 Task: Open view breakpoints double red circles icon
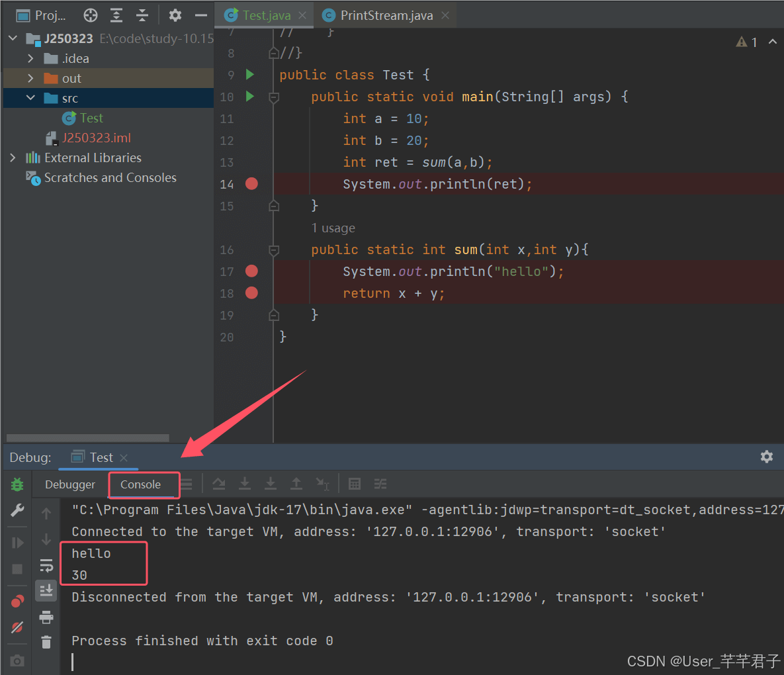point(17,601)
